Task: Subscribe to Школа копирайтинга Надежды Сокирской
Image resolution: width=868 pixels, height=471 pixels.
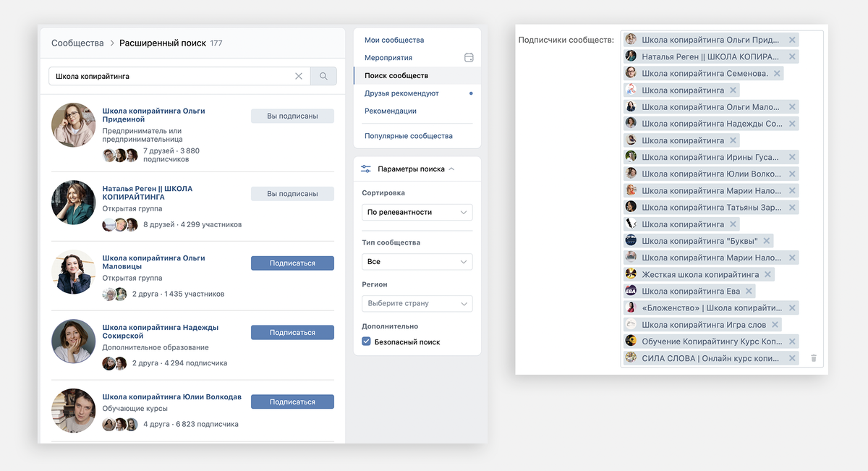Action: point(292,332)
